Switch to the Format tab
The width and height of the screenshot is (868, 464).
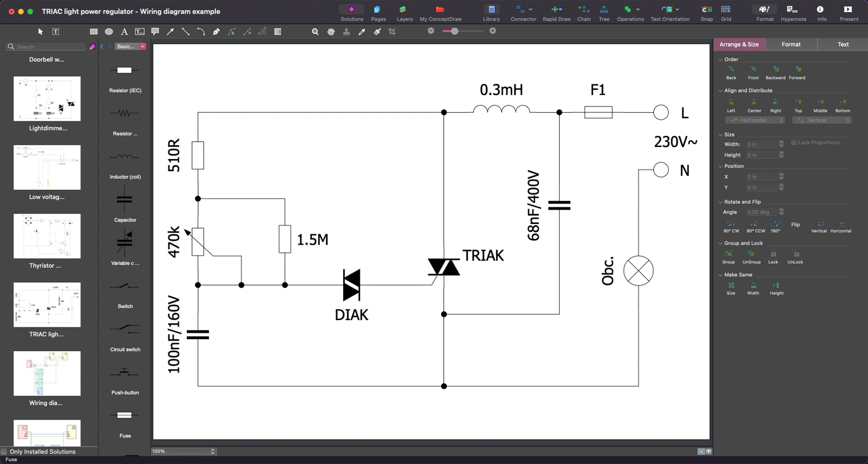(x=791, y=44)
